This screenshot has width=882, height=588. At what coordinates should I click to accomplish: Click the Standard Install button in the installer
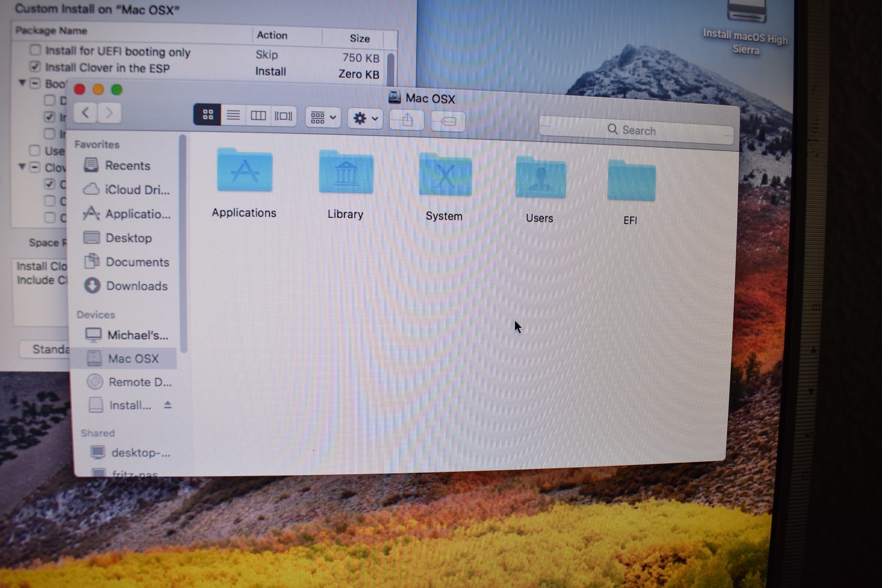pyautogui.click(x=46, y=349)
